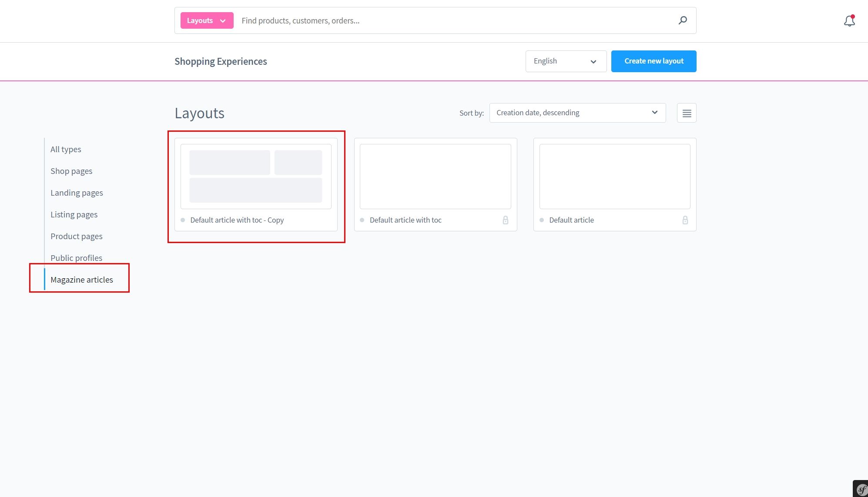Open Default article with toc - Copy thumbnail
868x497 pixels.
[x=256, y=177]
